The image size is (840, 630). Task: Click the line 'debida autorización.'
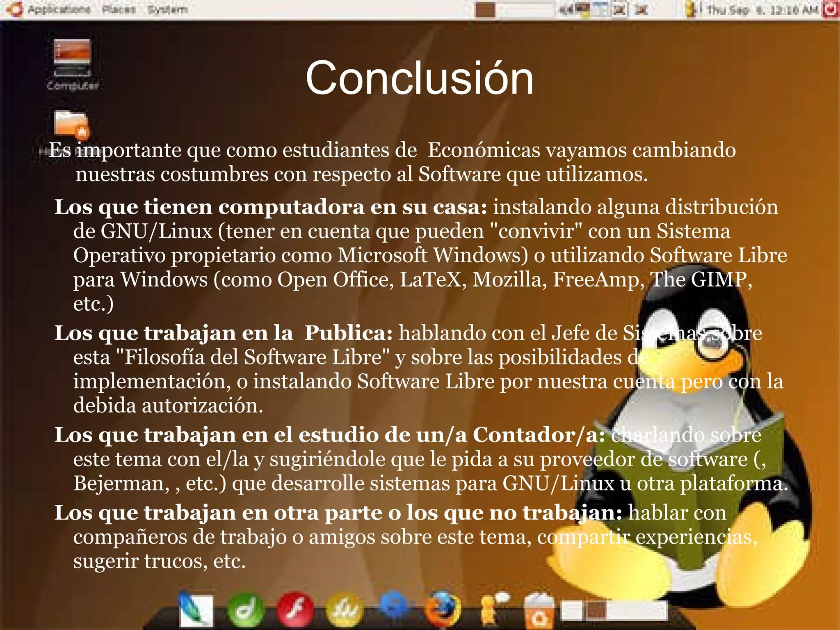pyautogui.click(x=168, y=405)
